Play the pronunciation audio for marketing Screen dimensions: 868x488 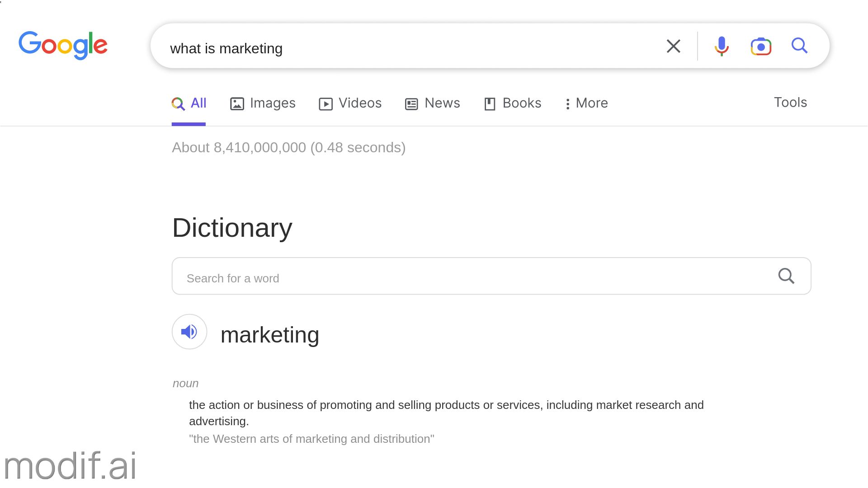tap(189, 332)
